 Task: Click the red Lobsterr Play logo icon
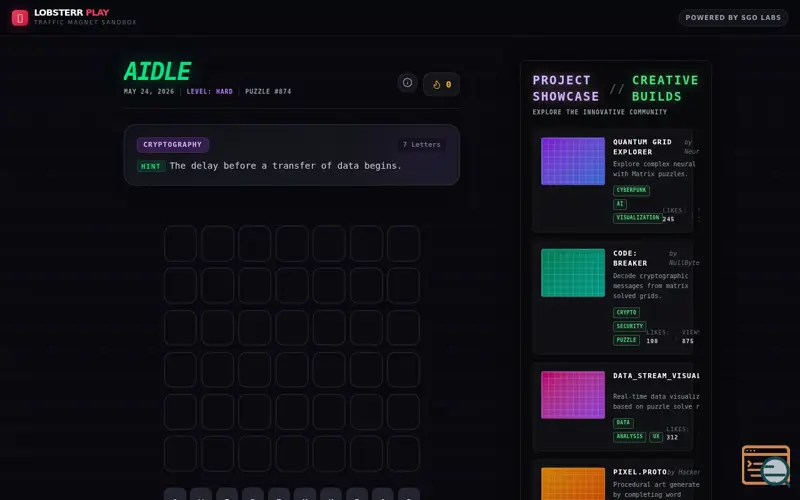coord(20,18)
